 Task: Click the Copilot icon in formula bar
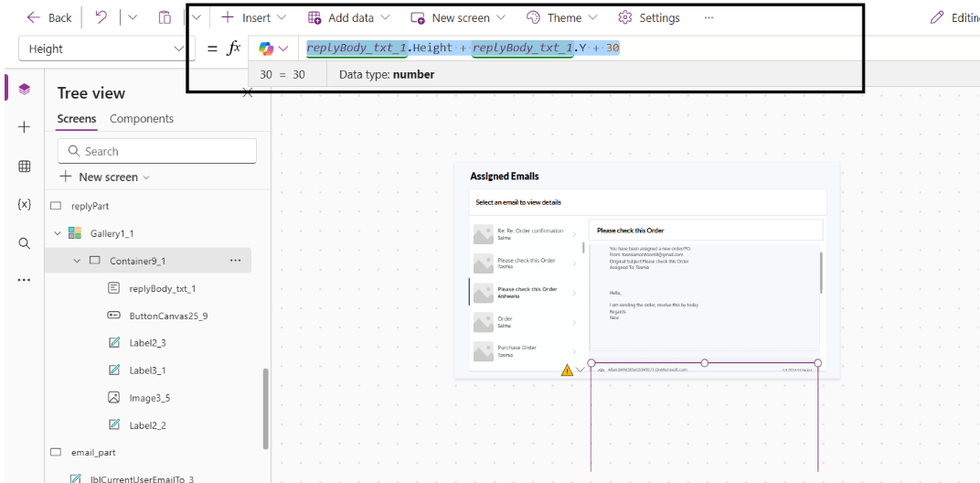tap(266, 48)
